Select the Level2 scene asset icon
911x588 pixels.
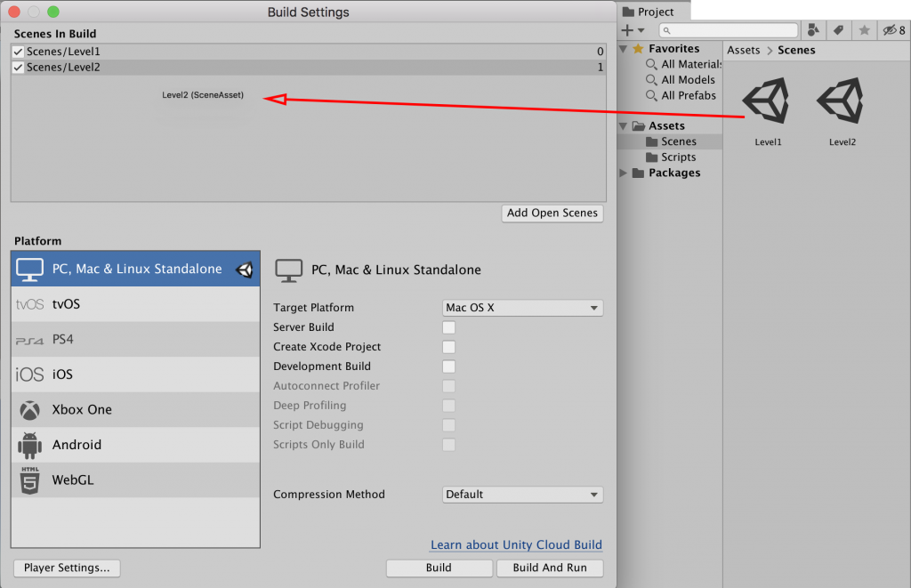point(842,101)
